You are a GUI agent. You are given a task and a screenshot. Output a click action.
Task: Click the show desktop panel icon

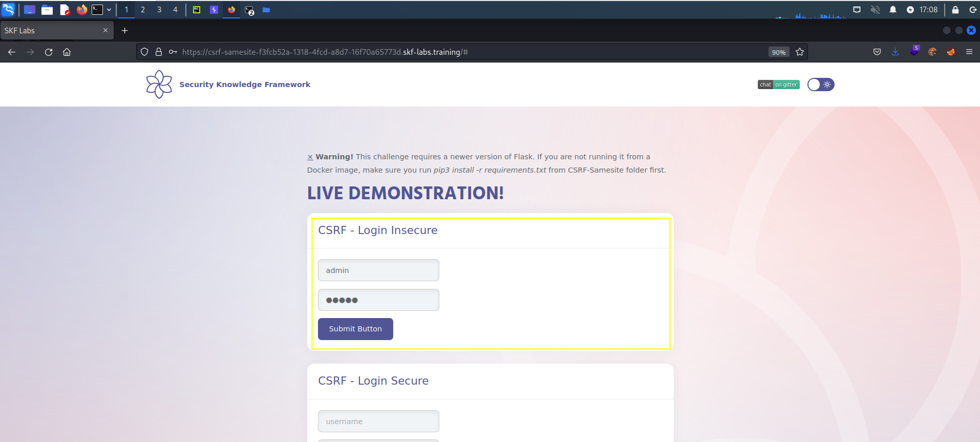click(x=30, y=10)
